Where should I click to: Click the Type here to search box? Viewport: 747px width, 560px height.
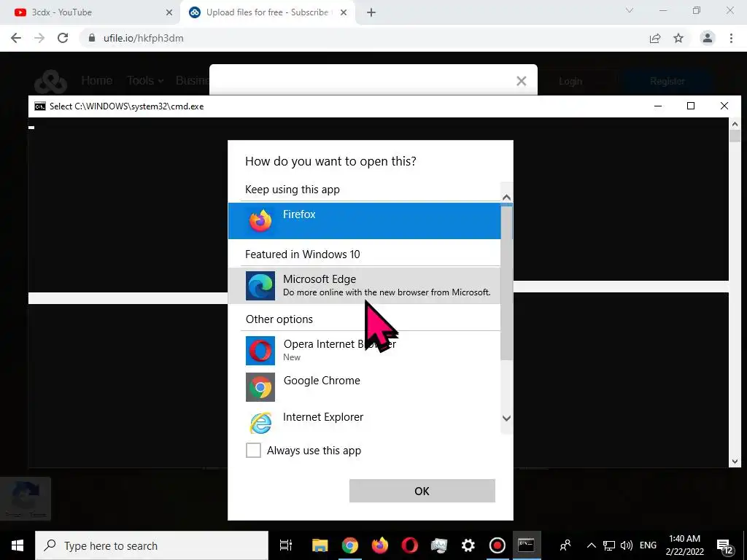tap(152, 545)
